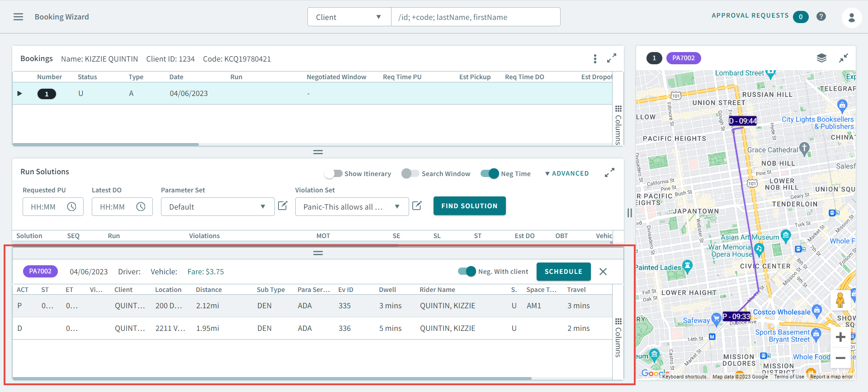Edit the Parameter Set with pencil icon
Screen dimensions: 868x392
283,206
